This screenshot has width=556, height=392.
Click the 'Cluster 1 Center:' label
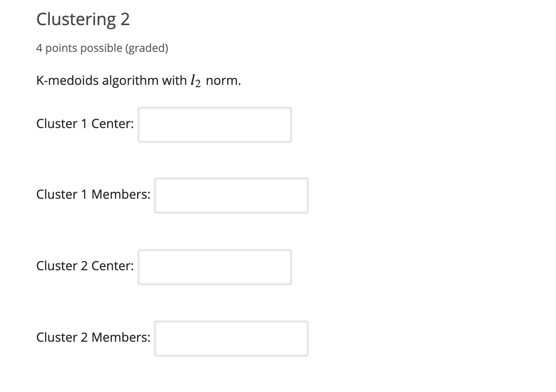(x=85, y=124)
